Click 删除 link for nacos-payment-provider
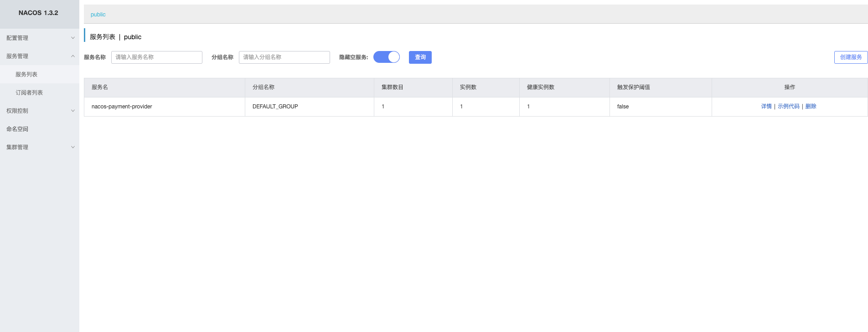 [811, 107]
